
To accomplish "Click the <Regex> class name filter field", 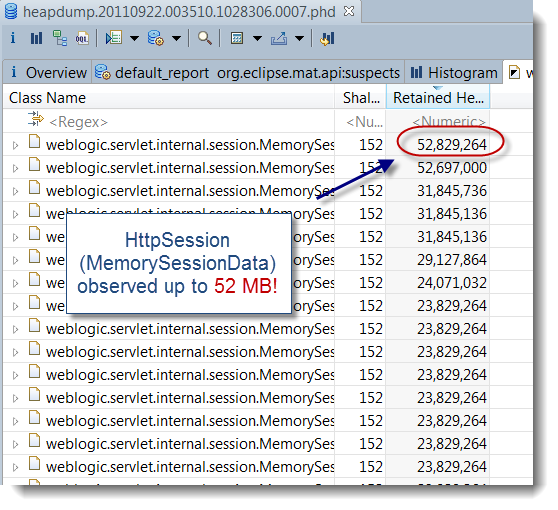I will (x=79, y=122).
